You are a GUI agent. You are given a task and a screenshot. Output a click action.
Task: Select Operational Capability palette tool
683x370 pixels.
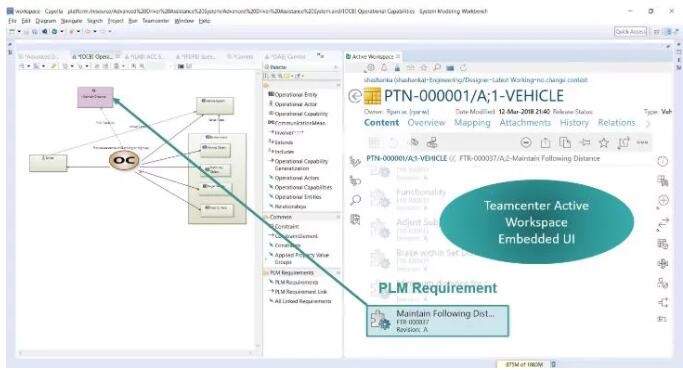pyautogui.click(x=298, y=114)
